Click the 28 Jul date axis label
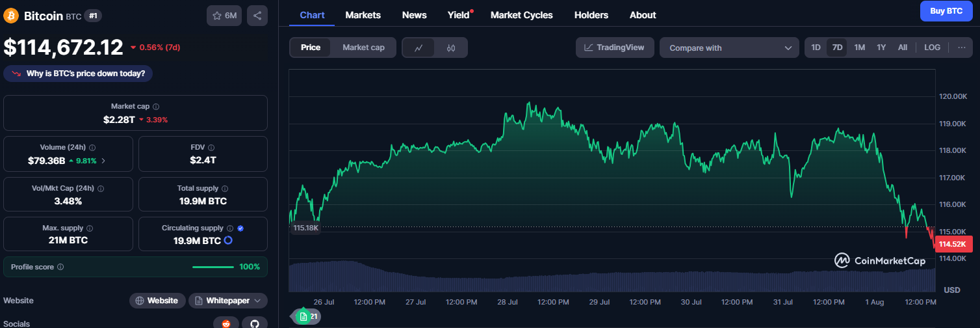Screen dimensions: 980x328 (507, 302)
